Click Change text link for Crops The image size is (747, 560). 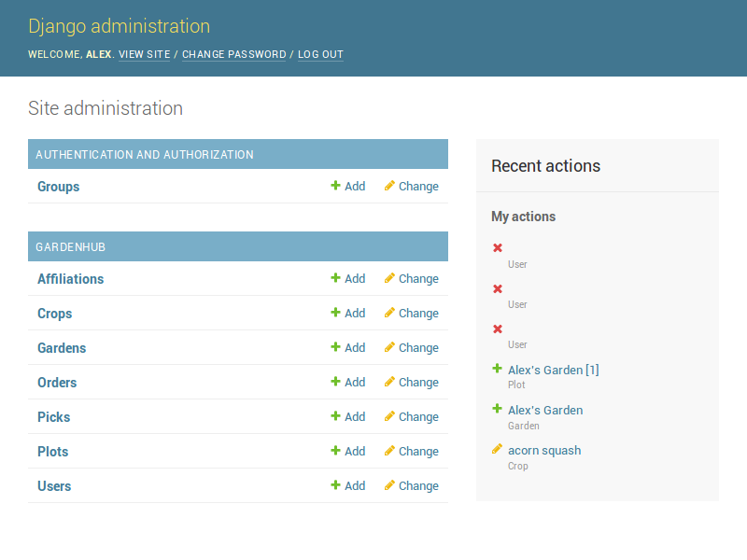pyautogui.click(x=418, y=314)
